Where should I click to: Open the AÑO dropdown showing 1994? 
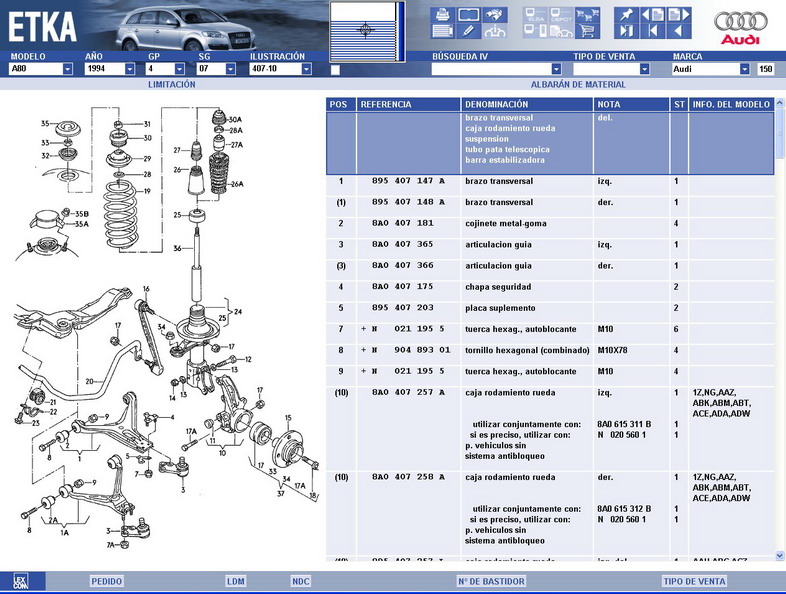pyautogui.click(x=109, y=69)
